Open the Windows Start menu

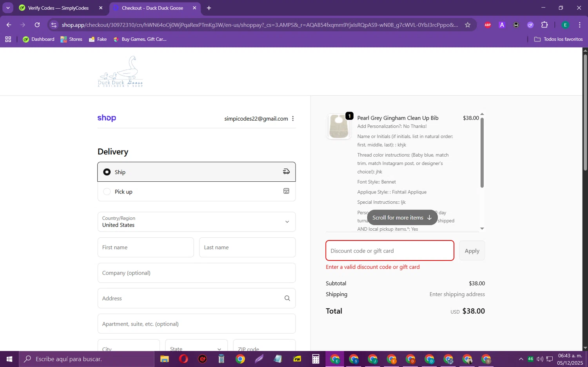coord(9,359)
